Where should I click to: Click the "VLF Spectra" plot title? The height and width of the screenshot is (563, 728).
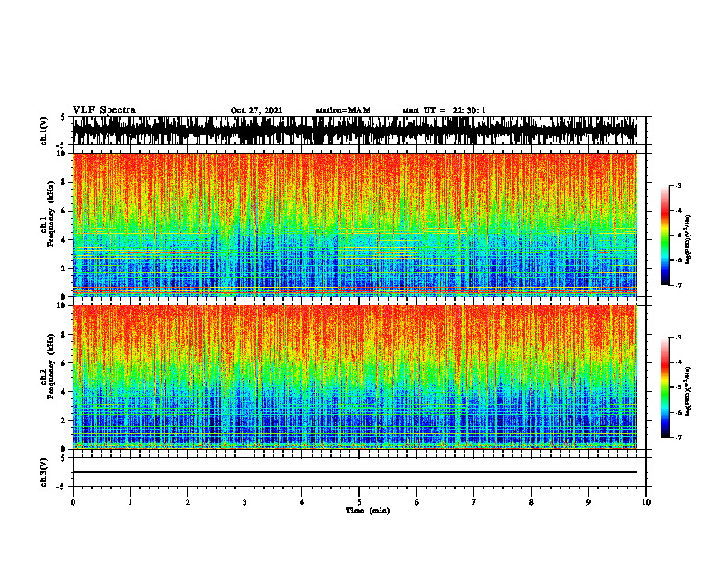click(x=104, y=110)
